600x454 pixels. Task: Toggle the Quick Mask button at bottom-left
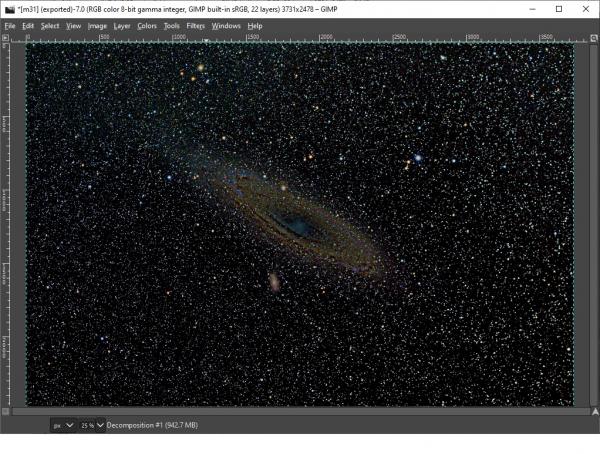point(5,412)
